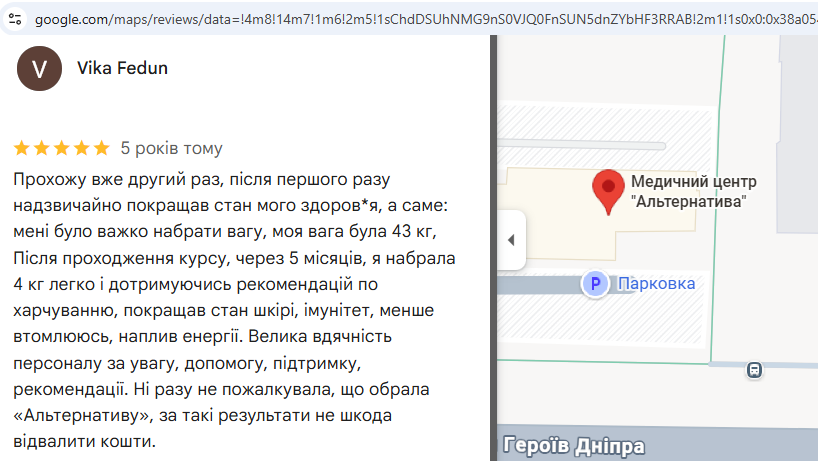Click the '5 років тому' timestamp
Screen dimensions: 818x461
[x=172, y=149]
